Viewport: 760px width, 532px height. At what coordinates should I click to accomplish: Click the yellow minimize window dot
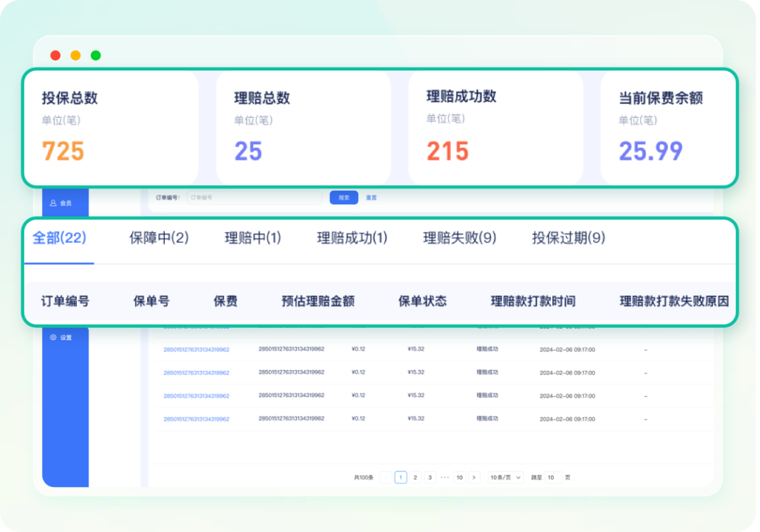point(75,55)
